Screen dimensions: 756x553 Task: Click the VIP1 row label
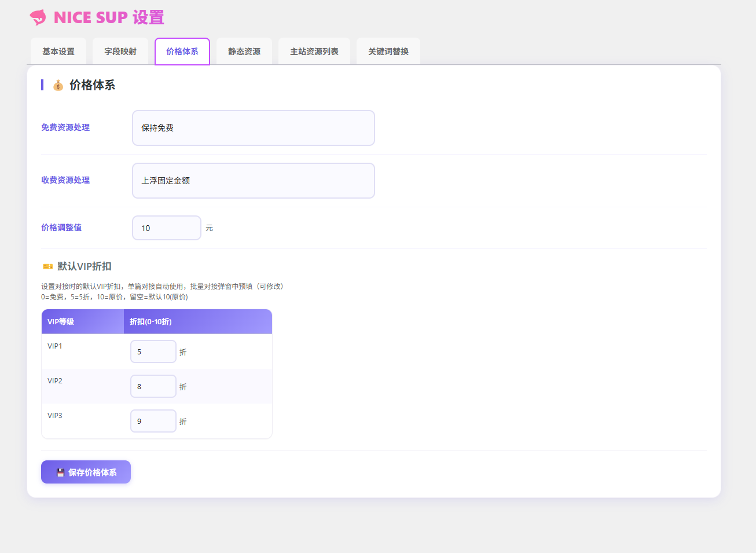click(x=55, y=346)
